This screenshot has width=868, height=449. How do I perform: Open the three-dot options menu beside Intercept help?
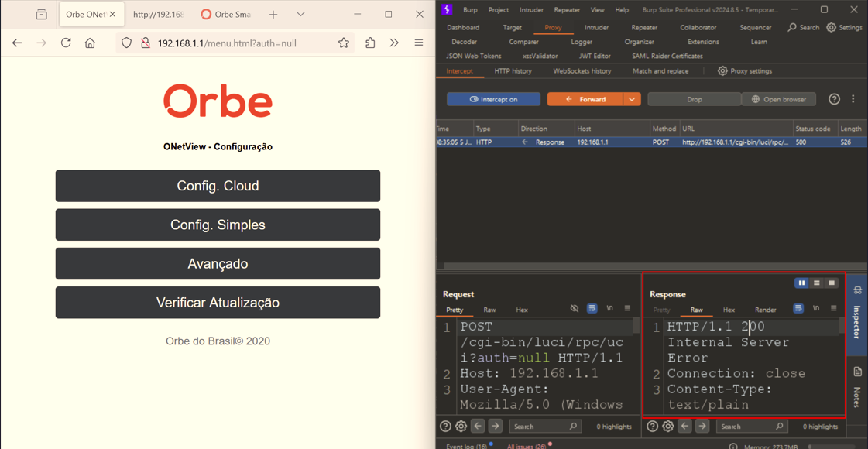click(x=852, y=99)
